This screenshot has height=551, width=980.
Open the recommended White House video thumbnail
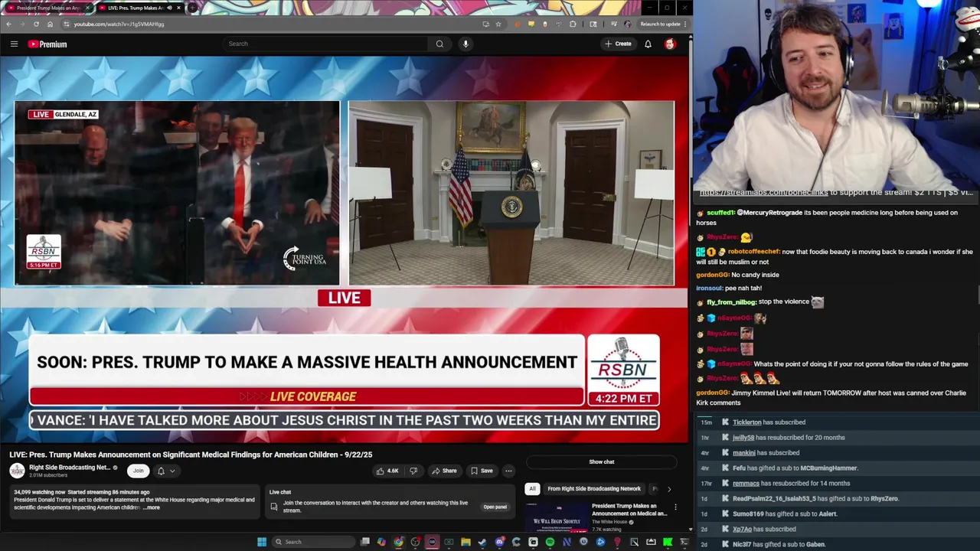[x=557, y=517]
